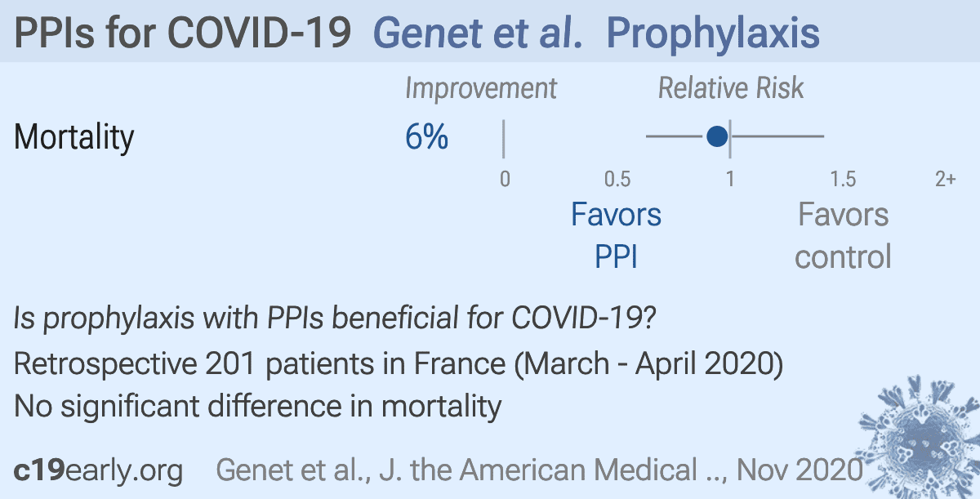Click the 0 axis tick label
This screenshot has width=980, height=499.
click(505, 179)
